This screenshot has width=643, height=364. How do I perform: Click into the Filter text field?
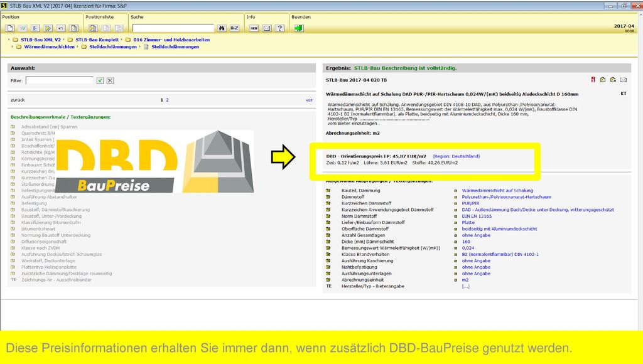coord(60,80)
